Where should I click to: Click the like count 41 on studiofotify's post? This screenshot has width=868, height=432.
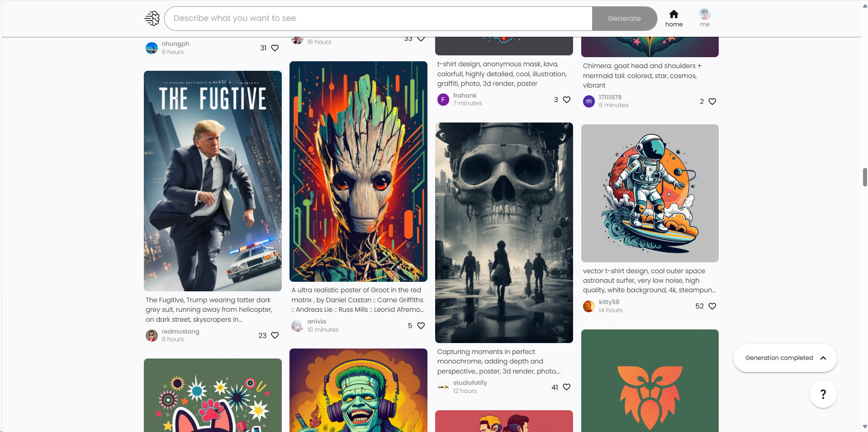click(555, 387)
